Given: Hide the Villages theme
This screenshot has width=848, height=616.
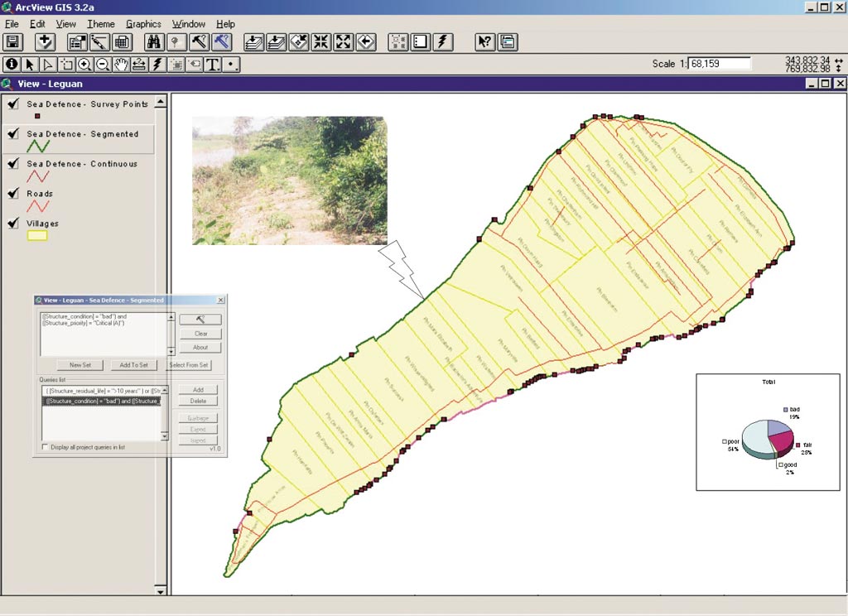Looking at the screenshot, I should click(13, 222).
